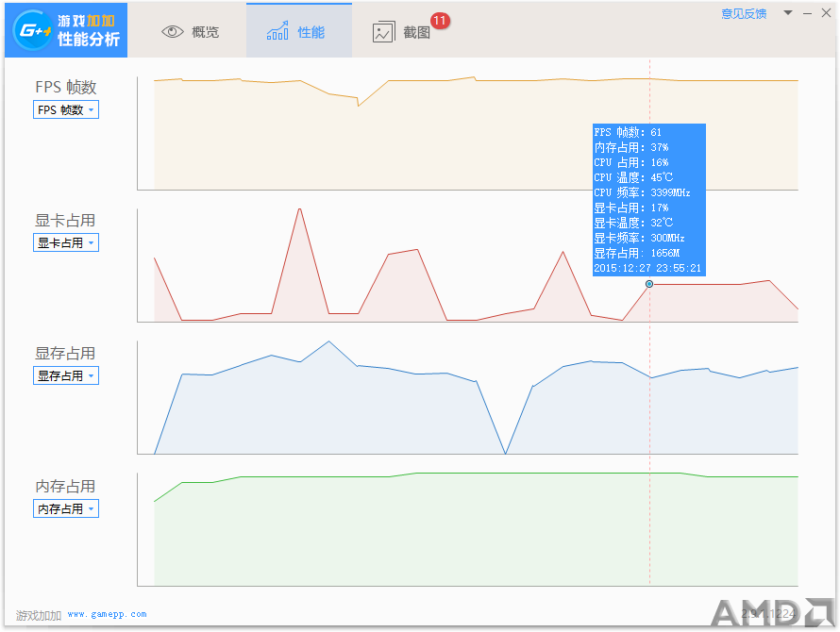840x632 pixels.
Task: Expand the 显存占用 metric dropdown
Action: (66, 375)
